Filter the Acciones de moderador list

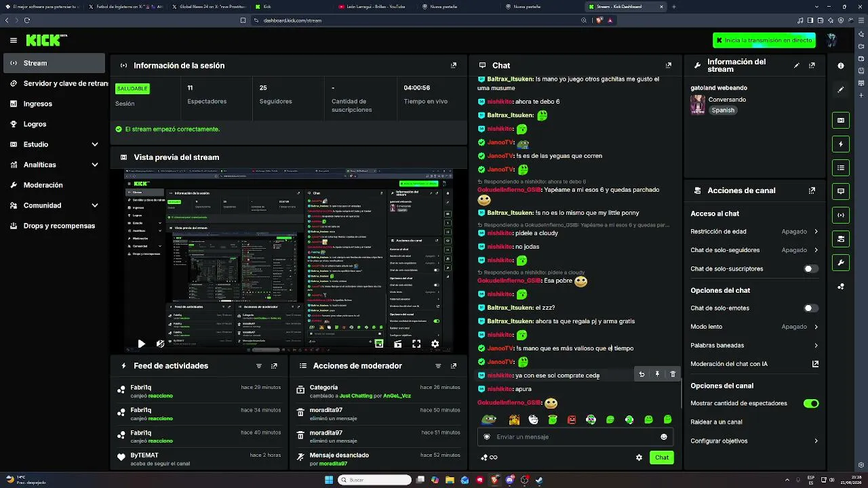(438, 366)
